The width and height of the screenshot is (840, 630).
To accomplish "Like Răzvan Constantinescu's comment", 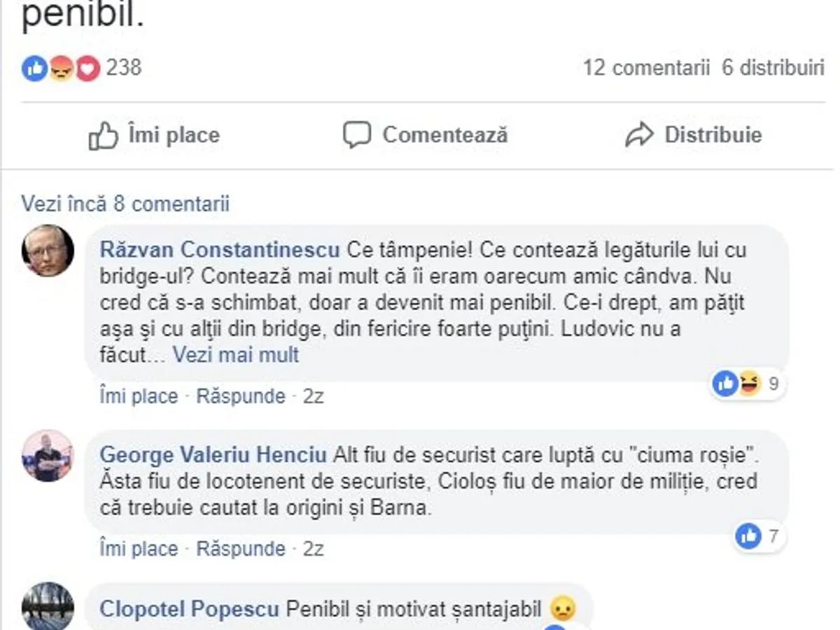I will coord(139,396).
